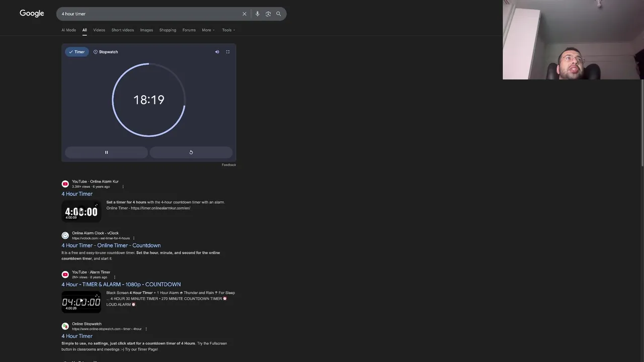Click 'YouTube · Alarm Timer' source text
The height and width of the screenshot is (362, 644).
pyautogui.click(x=91, y=273)
